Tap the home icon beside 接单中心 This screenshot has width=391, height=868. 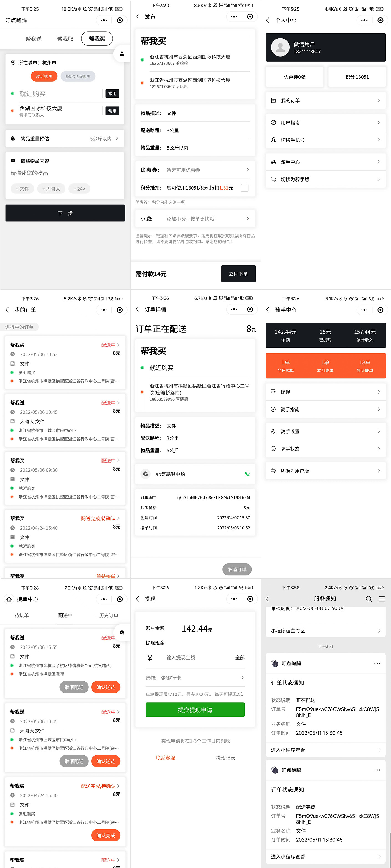(9, 599)
